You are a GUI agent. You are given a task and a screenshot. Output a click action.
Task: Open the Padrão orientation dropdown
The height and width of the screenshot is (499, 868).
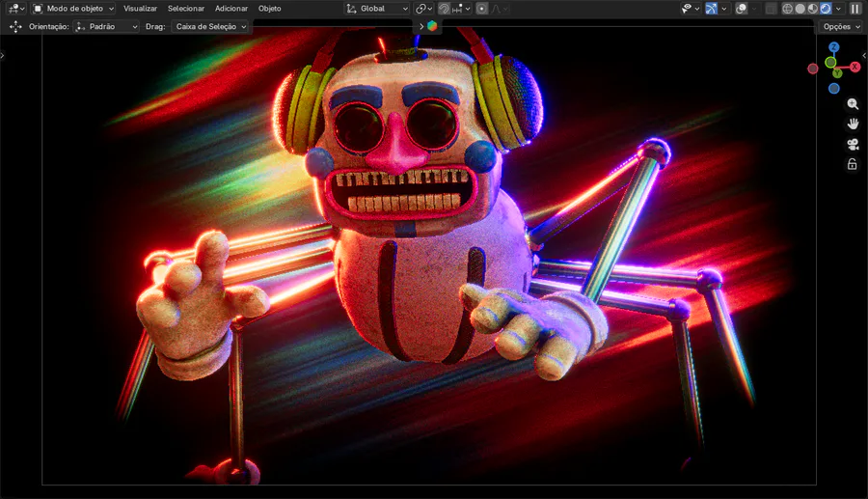point(106,27)
